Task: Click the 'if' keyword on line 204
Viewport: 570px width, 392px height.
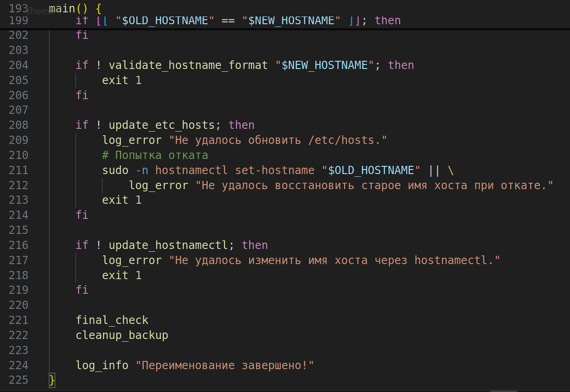Action: [x=82, y=65]
